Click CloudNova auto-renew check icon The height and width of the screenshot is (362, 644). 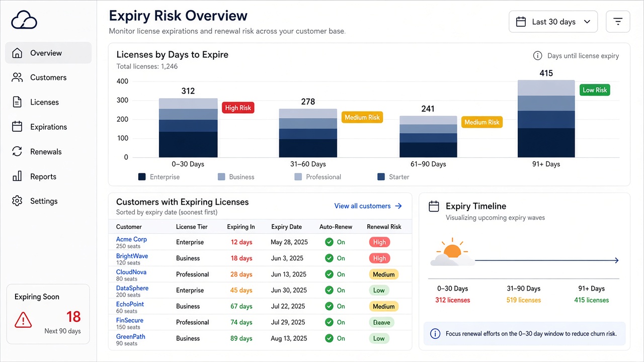click(x=329, y=274)
